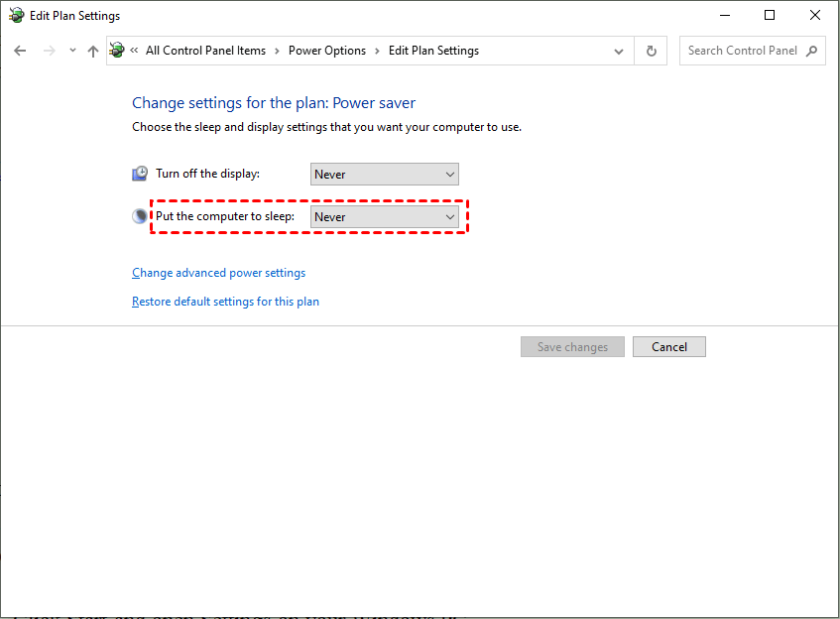Viewport: 840px width, 619px height.
Task: Focus the Search Control Panel field
Action: click(742, 51)
